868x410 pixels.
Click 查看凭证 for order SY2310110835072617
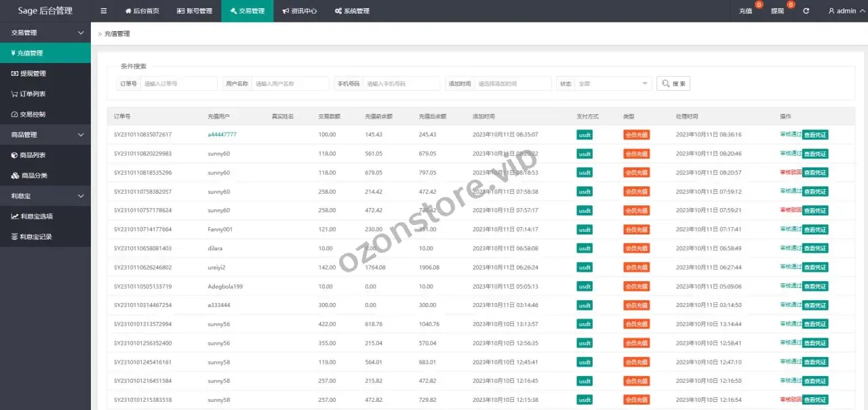pyautogui.click(x=815, y=135)
